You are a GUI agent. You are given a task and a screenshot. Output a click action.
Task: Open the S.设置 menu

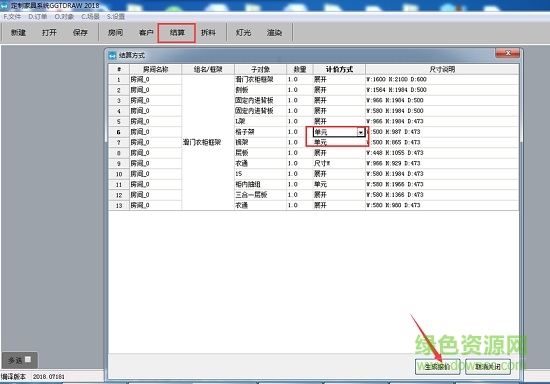click(x=116, y=16)
